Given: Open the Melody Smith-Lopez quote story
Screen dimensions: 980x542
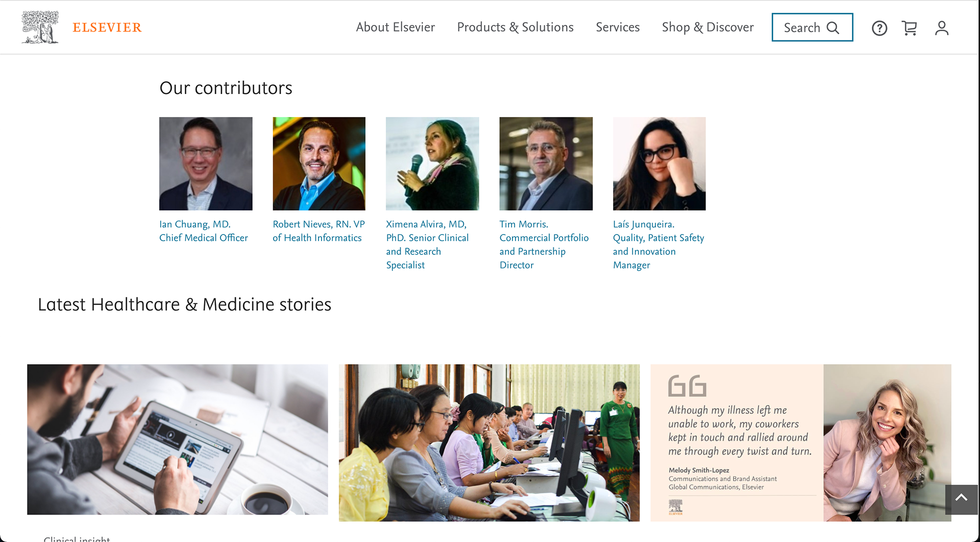Looking at the screenshot, I should click(x=800, y=442).
